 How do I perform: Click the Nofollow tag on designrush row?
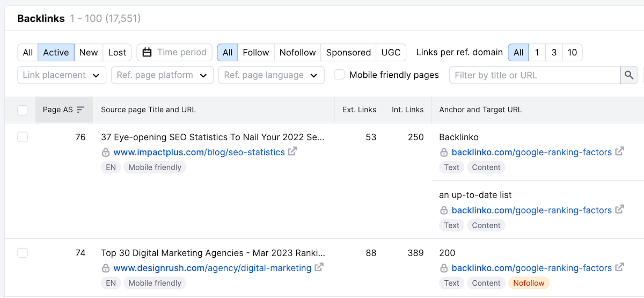click(x=529, y=283)
